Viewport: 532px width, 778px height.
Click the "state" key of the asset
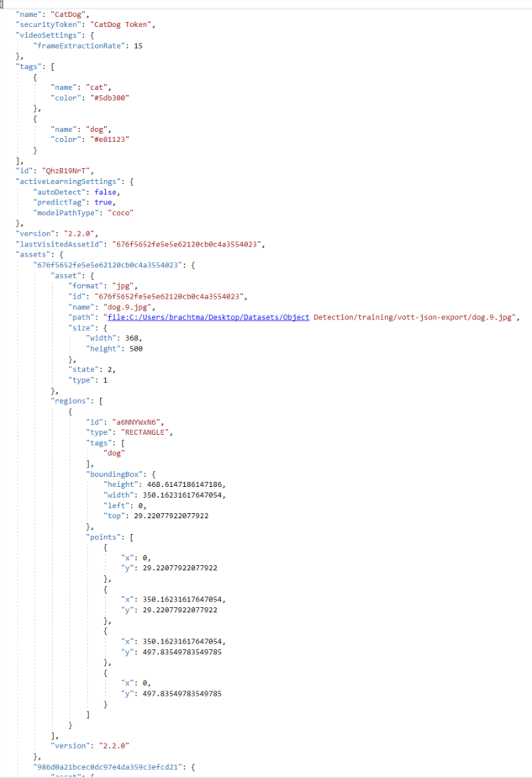point(83,369)
